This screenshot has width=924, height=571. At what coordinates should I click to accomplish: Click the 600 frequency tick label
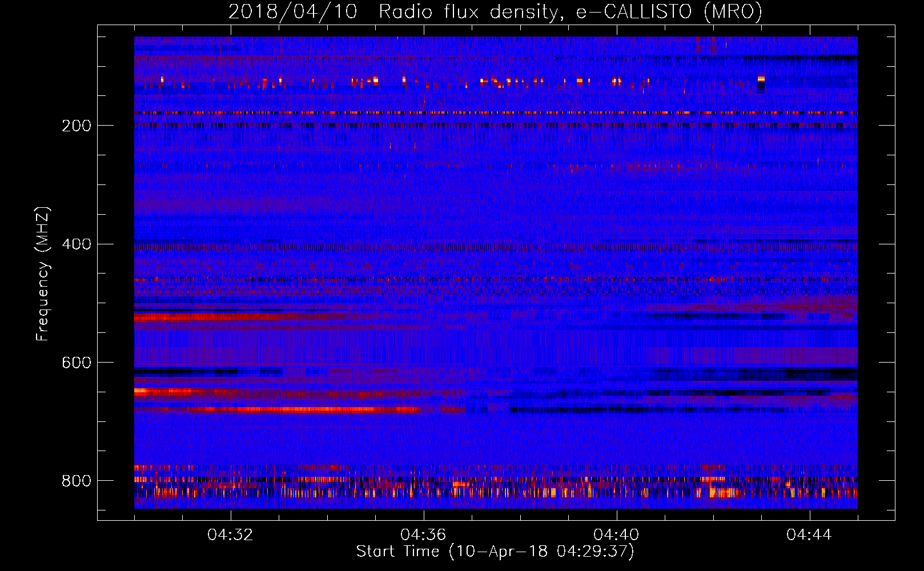pyautogui.click(x=77, y=363)
